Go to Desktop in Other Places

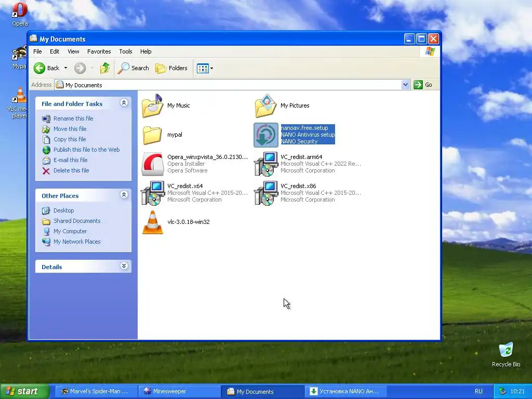63,211
